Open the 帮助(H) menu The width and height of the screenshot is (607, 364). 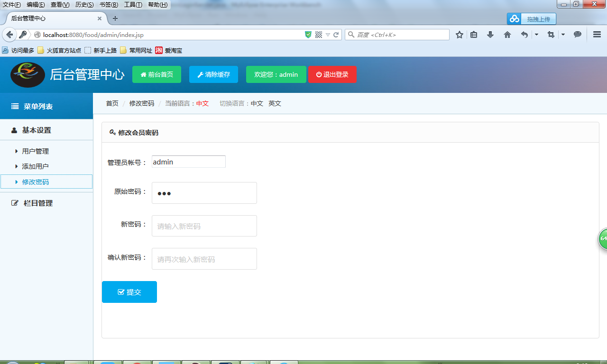tap(157, 5)
